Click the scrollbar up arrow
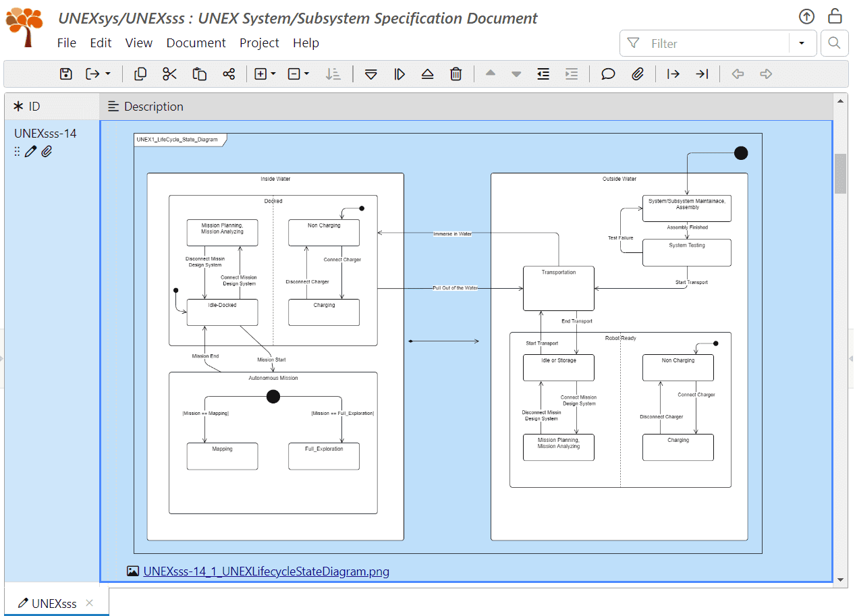855x616 pixels. [840, 101]
